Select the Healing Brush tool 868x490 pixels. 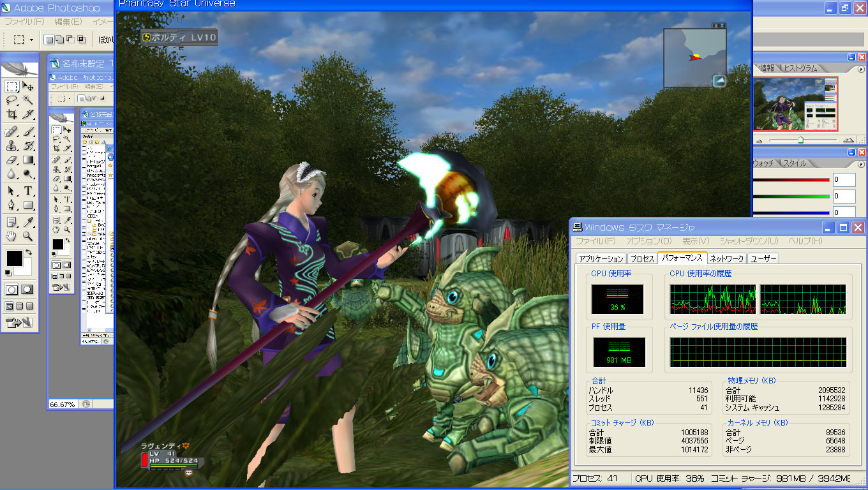(x=11, y=132)
